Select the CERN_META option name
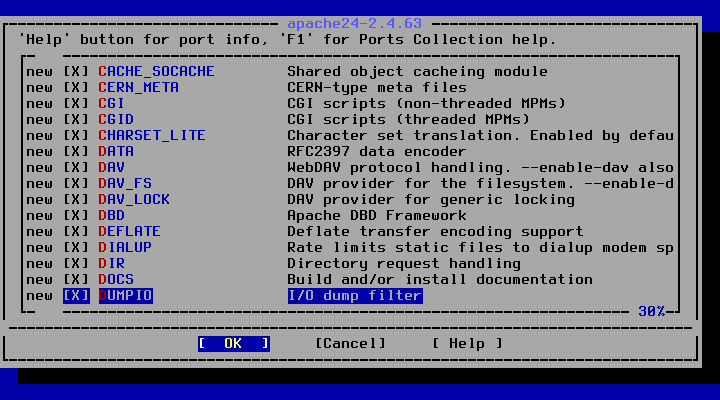720x400 pixels. (139, 88)
